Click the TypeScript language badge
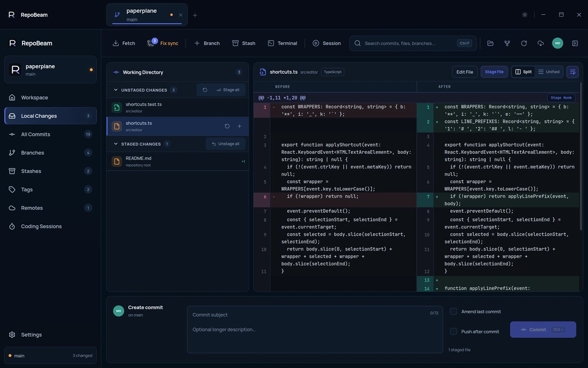 click(333, 72)
